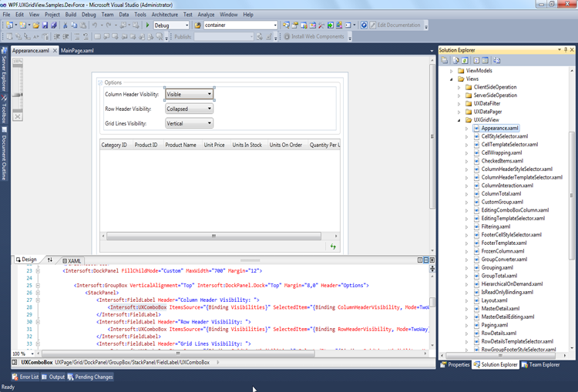Click Refresh icon in Solution Explorer toolbar
Image resolution: width=578 pixels, height=392 pixels.
(x=465, y=60)
